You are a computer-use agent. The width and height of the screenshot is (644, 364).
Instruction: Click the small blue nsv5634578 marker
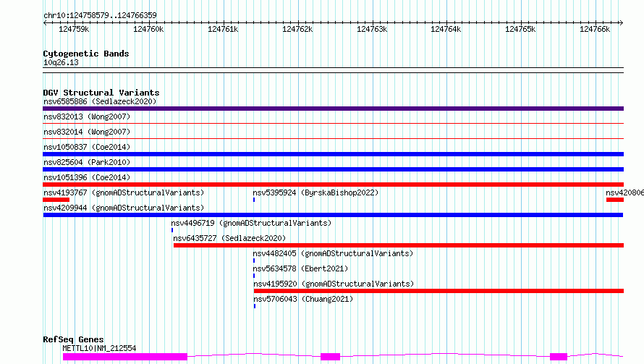[x=254, y=276]
